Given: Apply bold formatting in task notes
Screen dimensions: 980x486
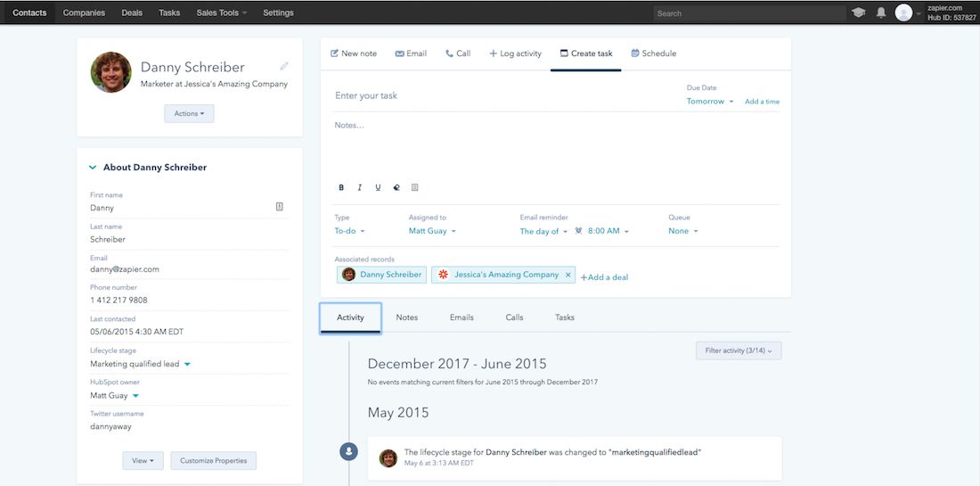Looking at the screenshot, I should [341, 187].
